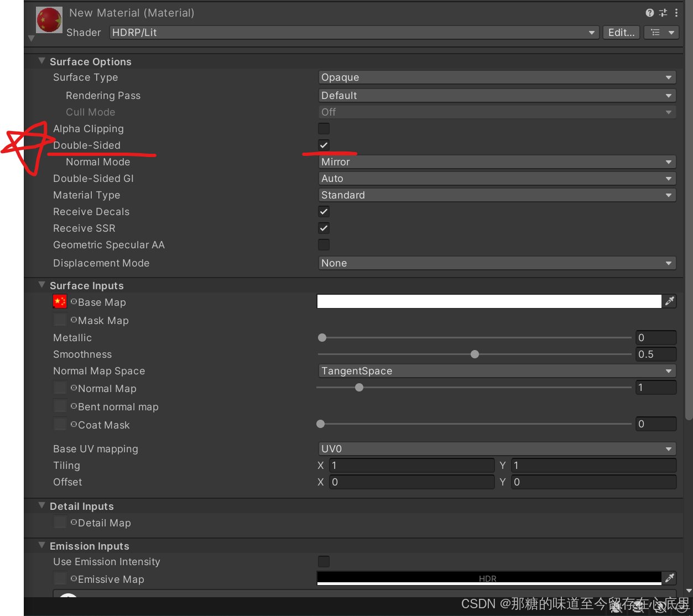The height and width of the screenshot is (616, 693).
Task: Click the Tiling X input field
Action: (411, 465)
